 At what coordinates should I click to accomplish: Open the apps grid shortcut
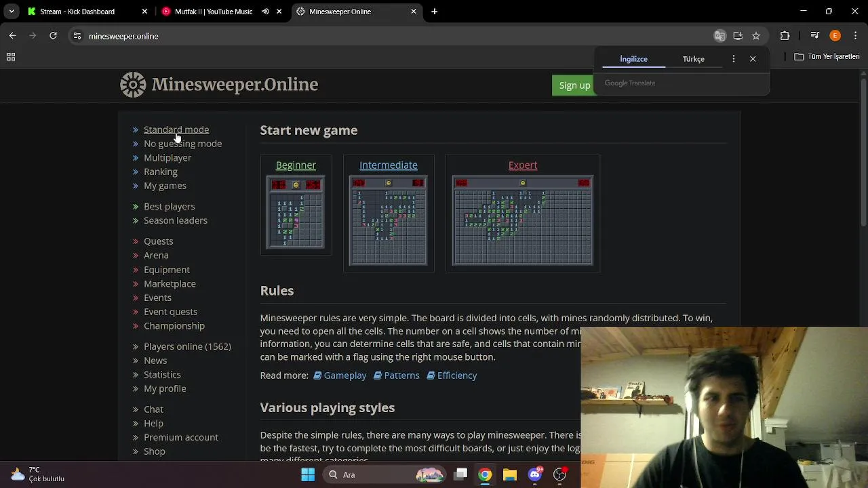[x=11, y=57]
